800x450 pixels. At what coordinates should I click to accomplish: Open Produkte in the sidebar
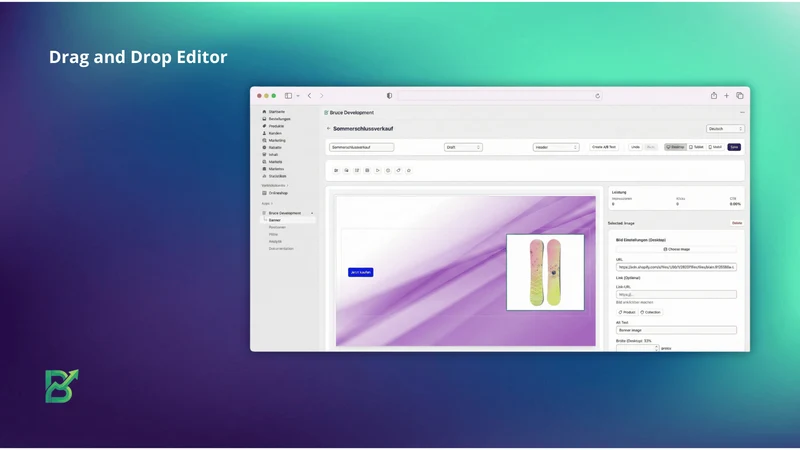tap(277, 126)
